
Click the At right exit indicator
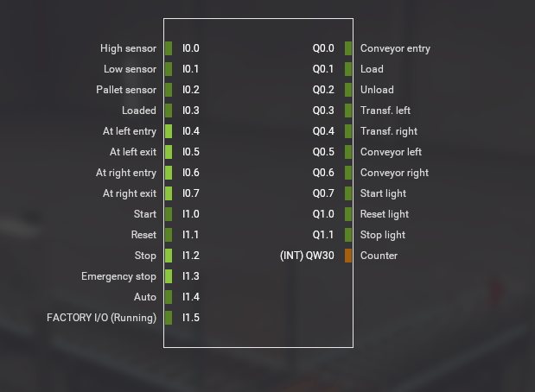(169, 193)
